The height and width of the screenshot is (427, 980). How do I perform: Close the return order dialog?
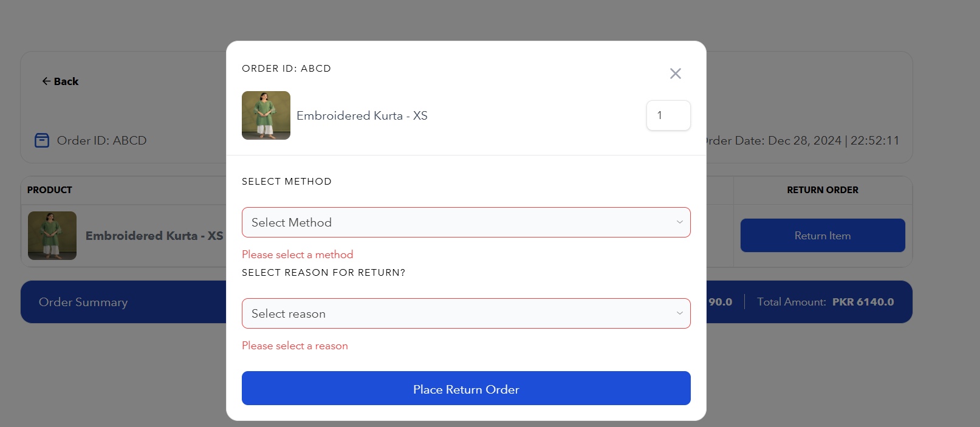coord(675,73)
